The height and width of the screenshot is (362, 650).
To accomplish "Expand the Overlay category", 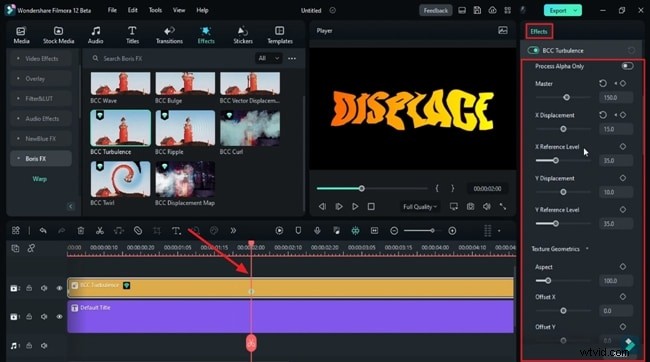I will [41, 78].
